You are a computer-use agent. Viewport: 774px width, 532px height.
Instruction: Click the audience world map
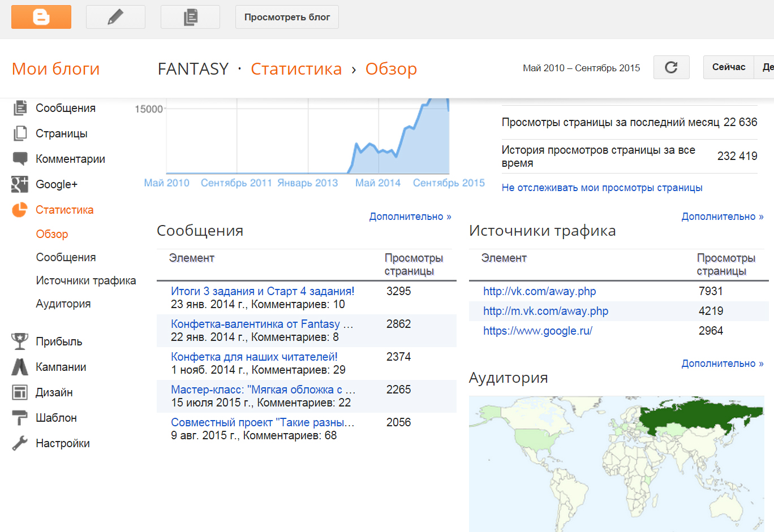click(617, 464)
